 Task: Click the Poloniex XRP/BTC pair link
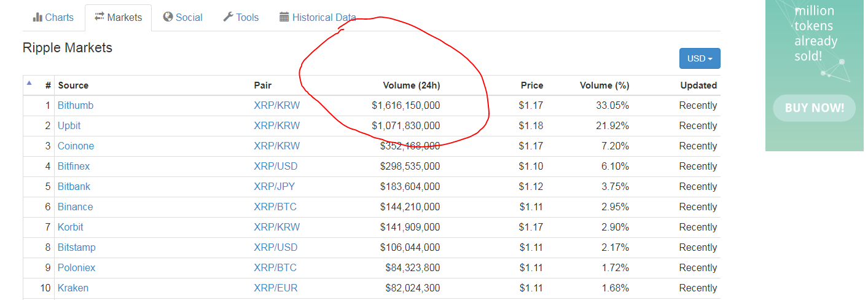(x=275, y=267)
